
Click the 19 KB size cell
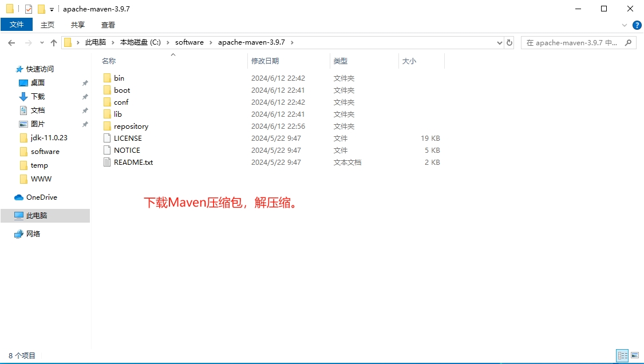coord(430,138)
